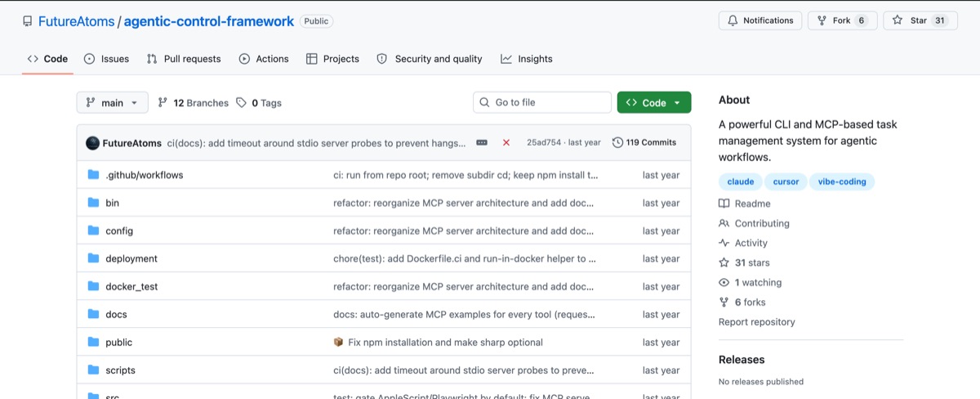This screenshot has width=980, height=399.
Task: View the 31 stars link
Action: 744,262
